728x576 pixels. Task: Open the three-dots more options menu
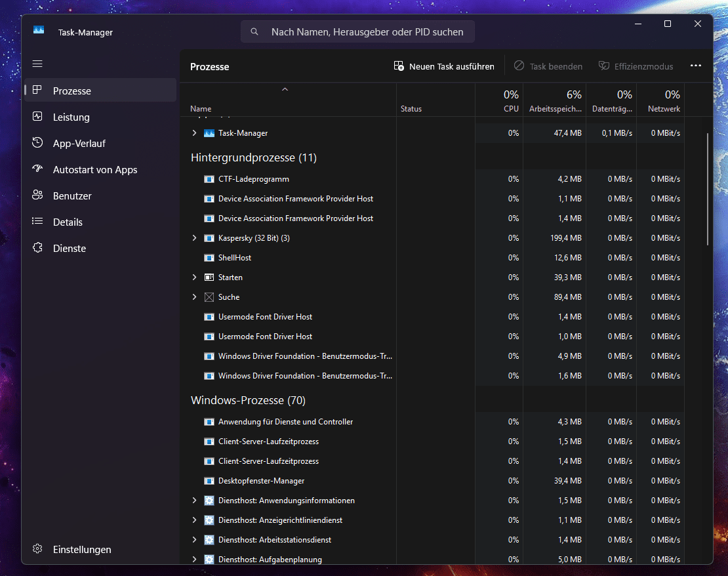[695, 66]
